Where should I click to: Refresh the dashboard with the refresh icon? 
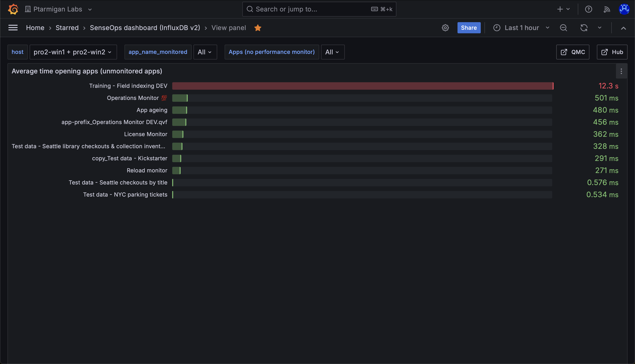point(584,28)
